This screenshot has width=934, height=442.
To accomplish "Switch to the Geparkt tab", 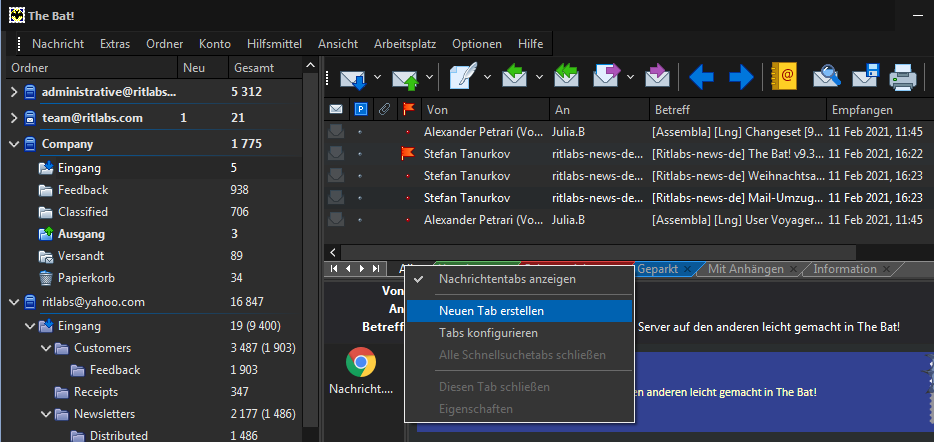I will point(658,269).
